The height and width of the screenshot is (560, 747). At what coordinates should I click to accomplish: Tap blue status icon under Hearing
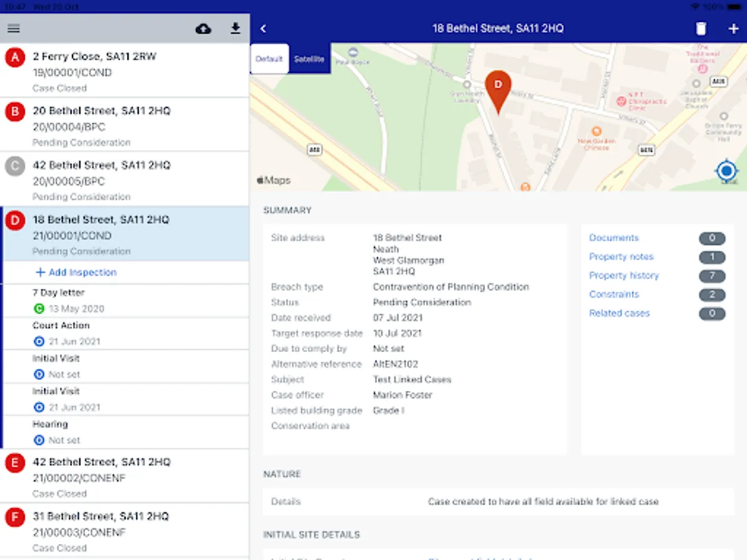tap(39, 440)
